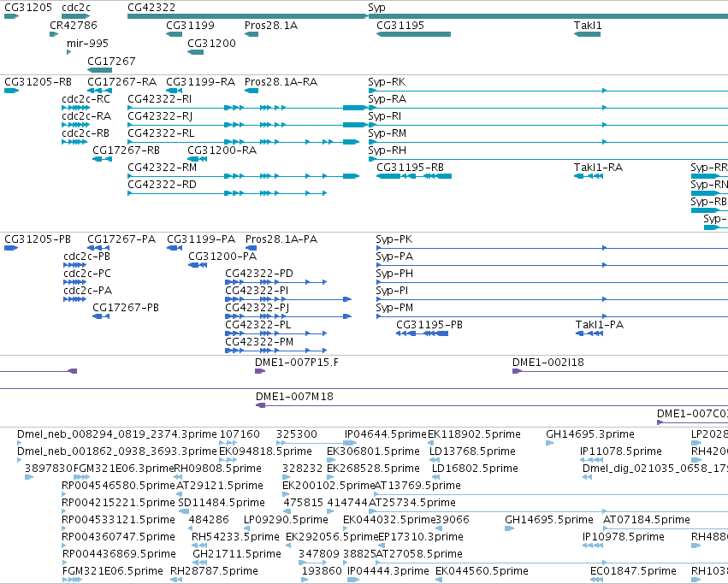Click the Takl1 gene label
728x584 pixels.
pos(588,25)
